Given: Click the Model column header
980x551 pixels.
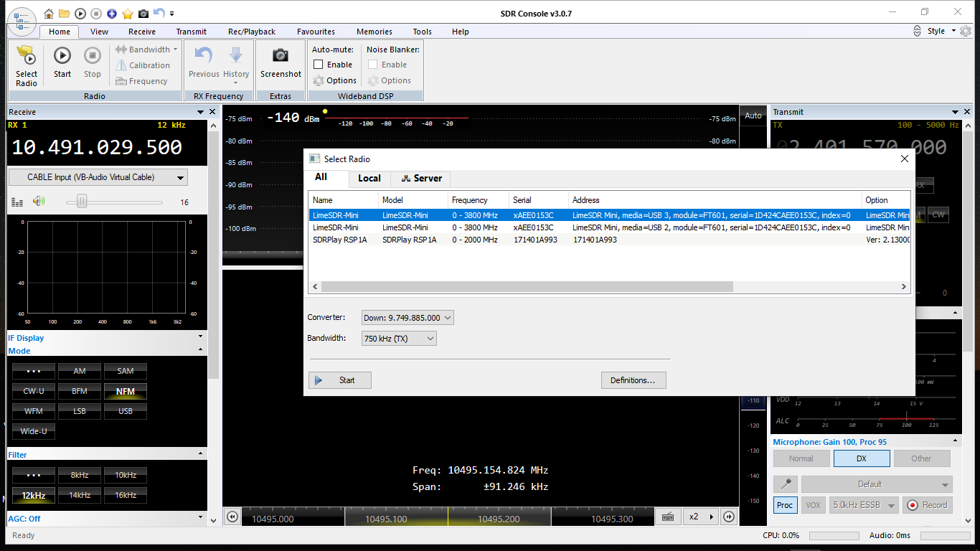Looking at the screenshot, I should 413,200.
